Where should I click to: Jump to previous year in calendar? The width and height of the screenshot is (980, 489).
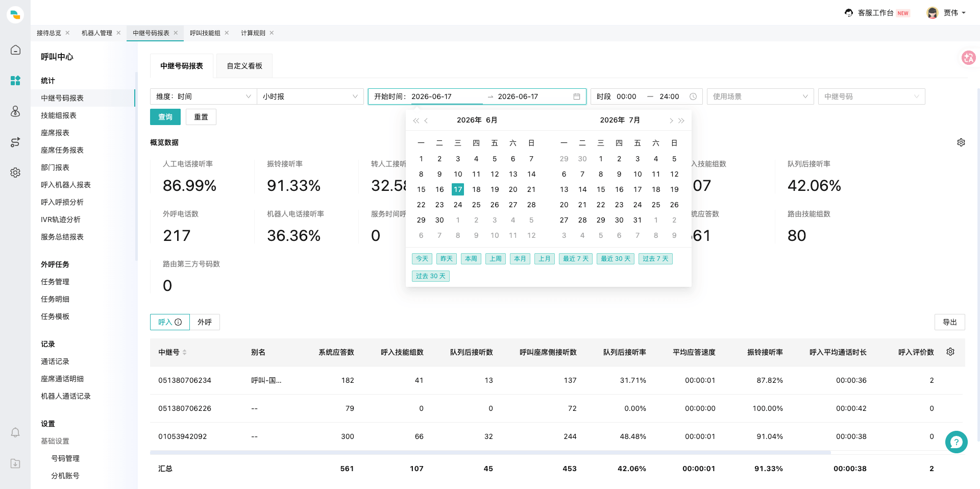(416, 120)
